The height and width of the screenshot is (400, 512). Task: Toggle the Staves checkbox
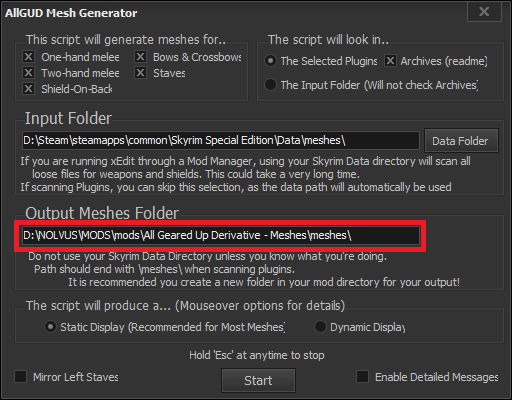(140, 73)
